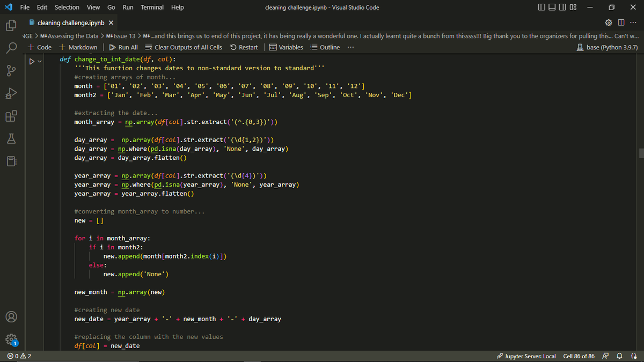Click the braces icon in status bar
Viewport: 644px width, 362px height.
633,356
